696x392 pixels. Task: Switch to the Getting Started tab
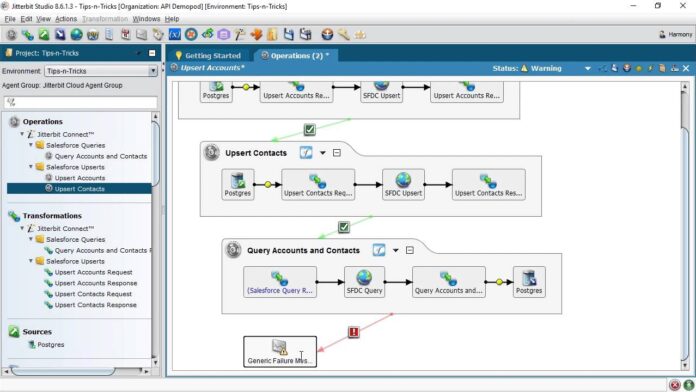pyautogui.click(x=208, y=55)
